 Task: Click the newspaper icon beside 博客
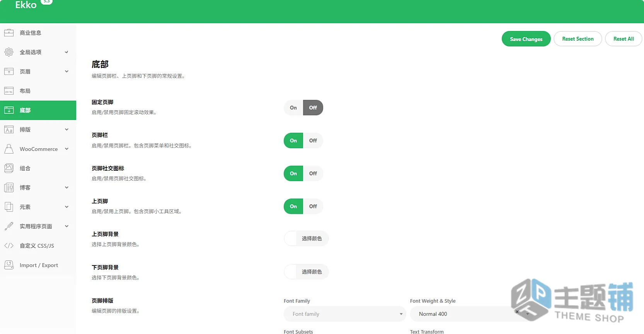(9, 188)
